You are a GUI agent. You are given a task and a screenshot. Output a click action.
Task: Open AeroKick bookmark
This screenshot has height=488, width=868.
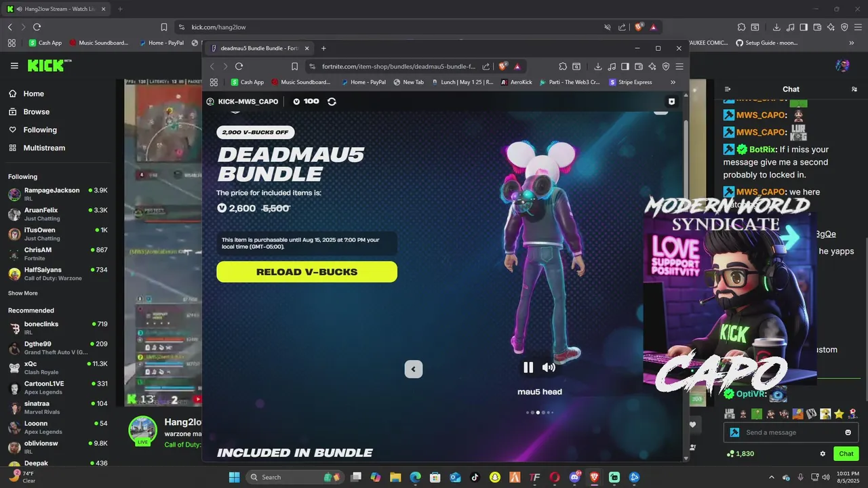click(x=517, y=82)
